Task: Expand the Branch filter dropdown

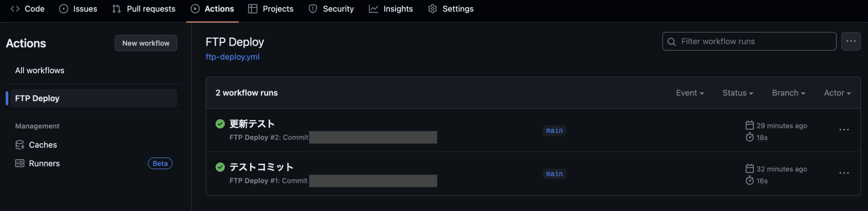Action: click(x=789, y=93)
